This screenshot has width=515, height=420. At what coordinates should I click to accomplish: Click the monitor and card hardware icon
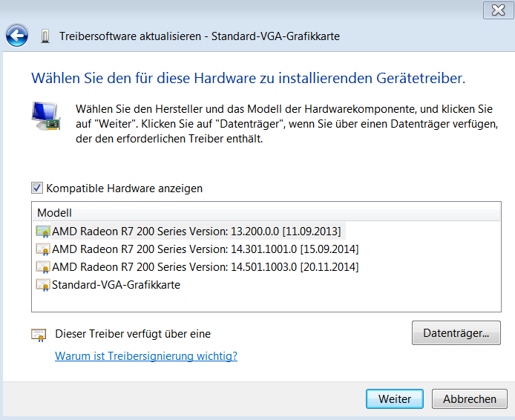tap(46, 116)
